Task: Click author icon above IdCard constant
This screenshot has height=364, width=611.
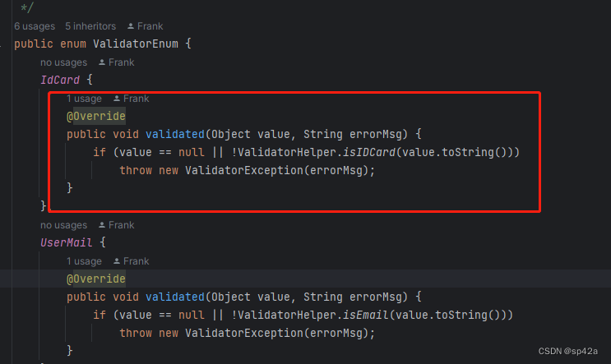Action: pos(102,62)
